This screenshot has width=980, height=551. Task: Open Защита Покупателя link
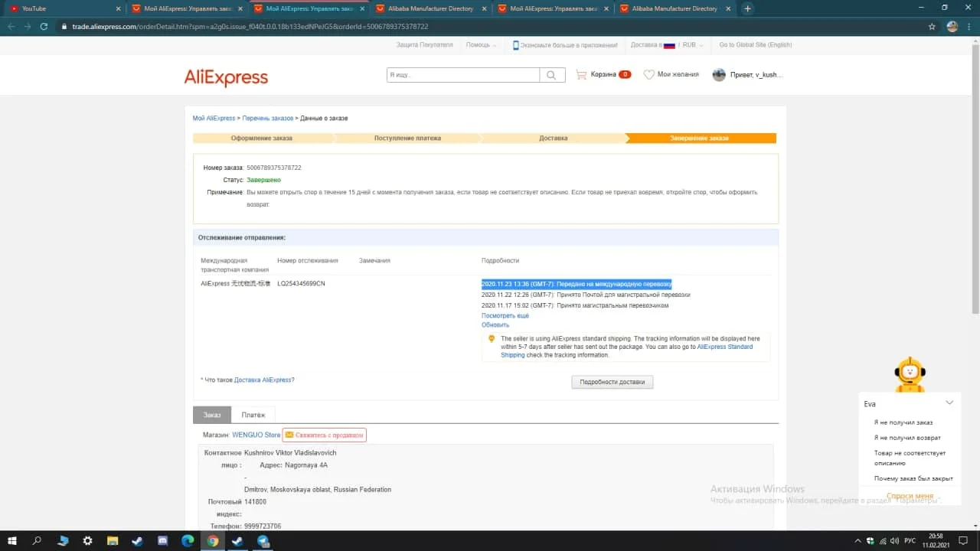click(x=425, y=45)
